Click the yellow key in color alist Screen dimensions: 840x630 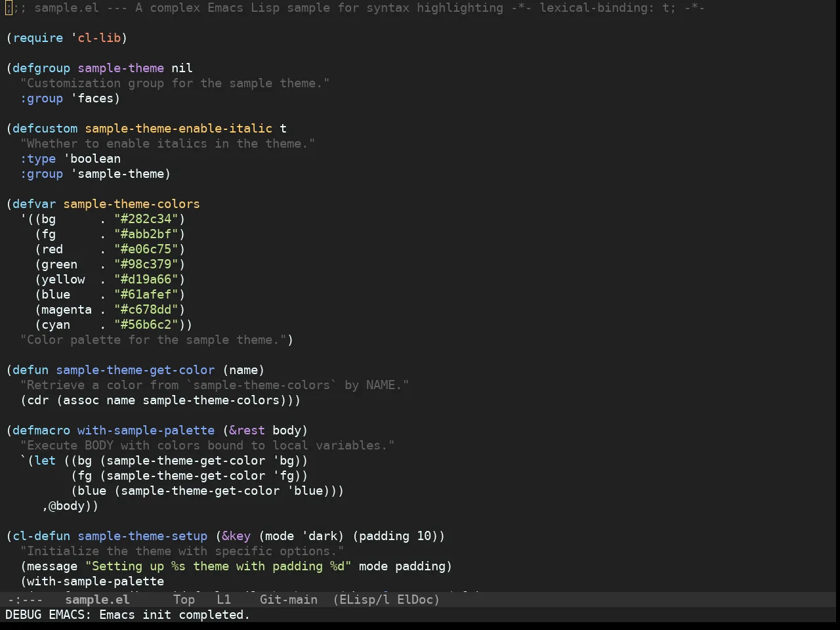(64, 280)
